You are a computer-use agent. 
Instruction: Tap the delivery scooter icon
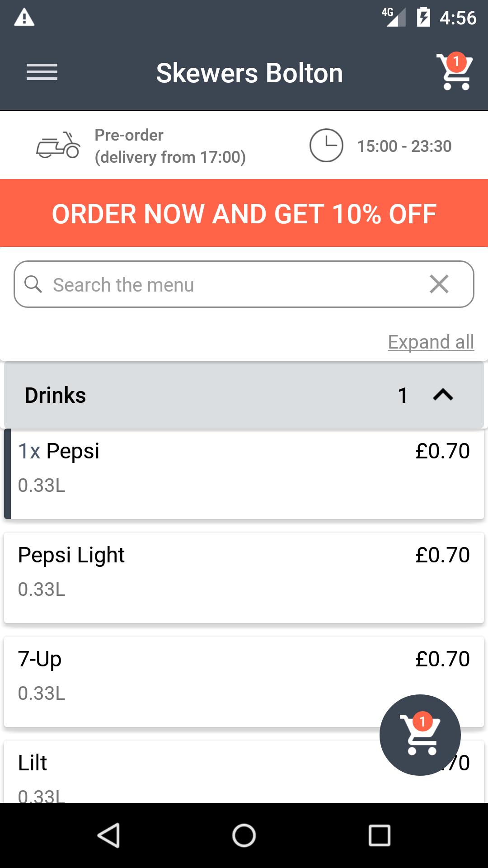58,146
